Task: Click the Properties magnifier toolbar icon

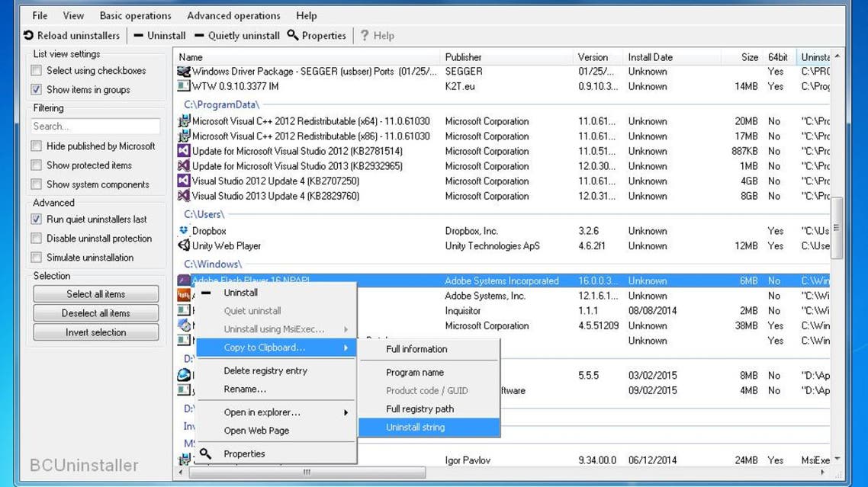Action: [293, 35]
